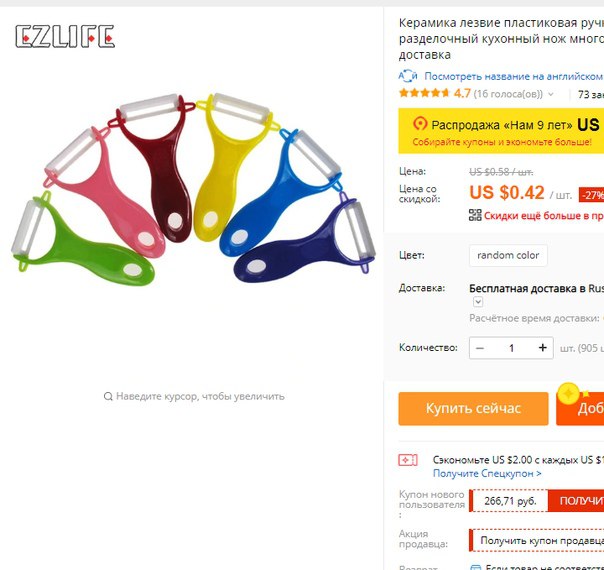
Task: Click Купить сейчас button
Action: pyautogui.click(x=473, y=409)
